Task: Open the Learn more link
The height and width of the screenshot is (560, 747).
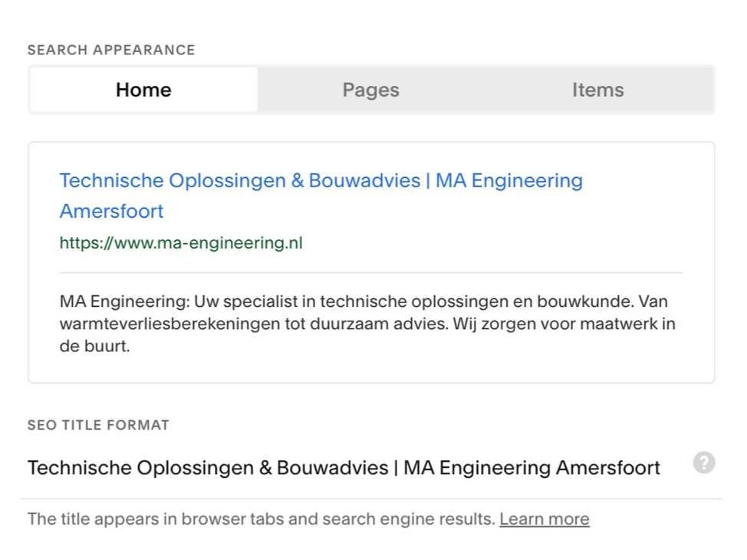Action: (x=545, y=519)
